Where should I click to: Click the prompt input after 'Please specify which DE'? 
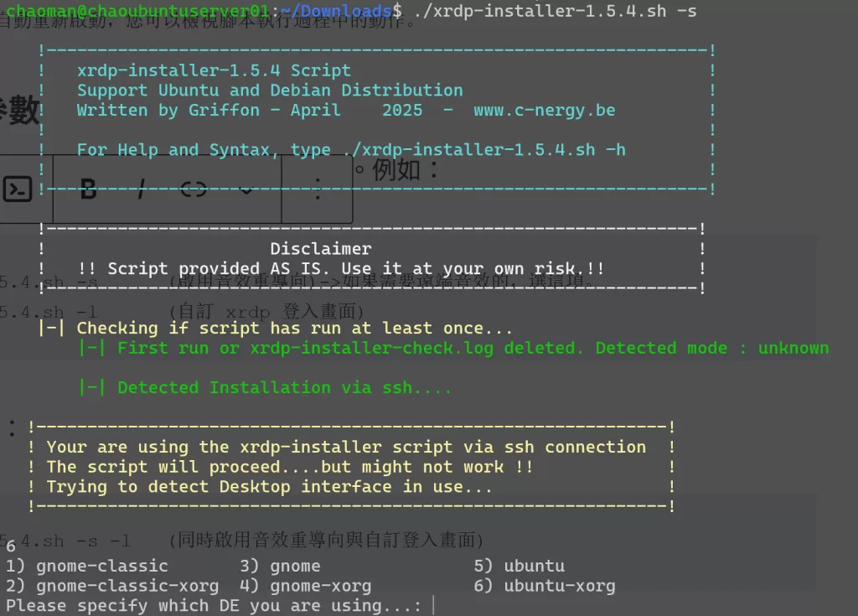[434, 605]
